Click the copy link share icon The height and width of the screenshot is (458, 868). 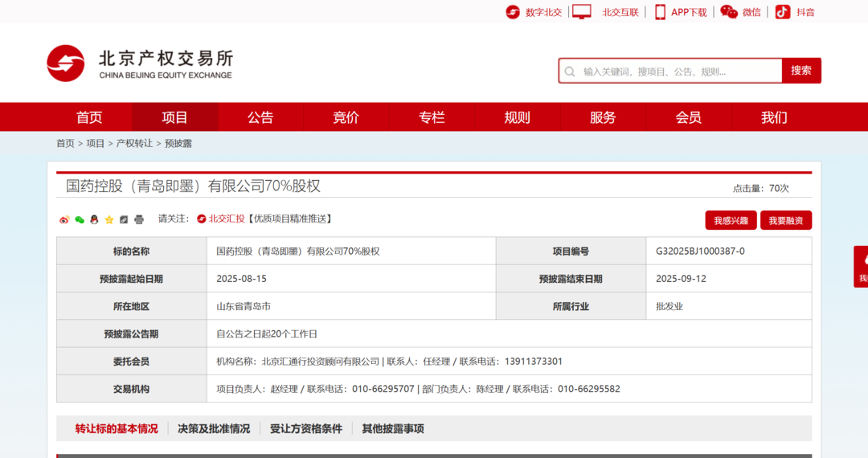[124, 219]
